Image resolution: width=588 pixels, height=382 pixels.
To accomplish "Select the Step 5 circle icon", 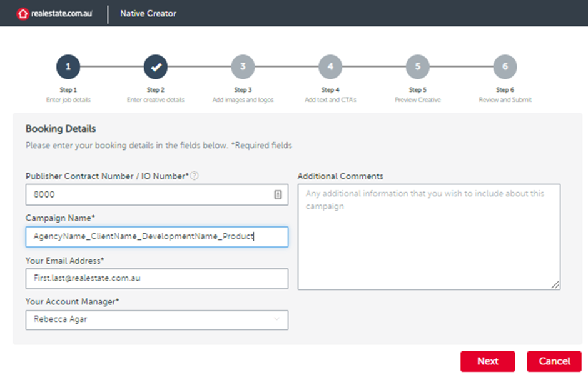I will [x=417, y=67].
